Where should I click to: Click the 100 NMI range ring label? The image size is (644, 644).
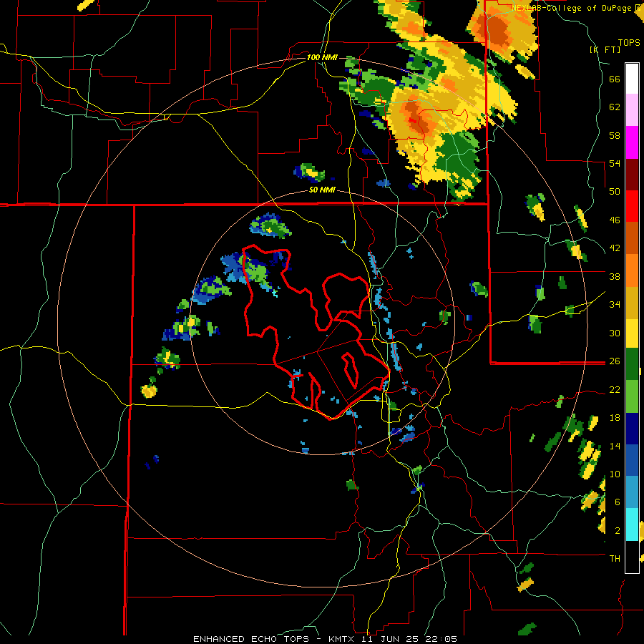tap(322, 57)
